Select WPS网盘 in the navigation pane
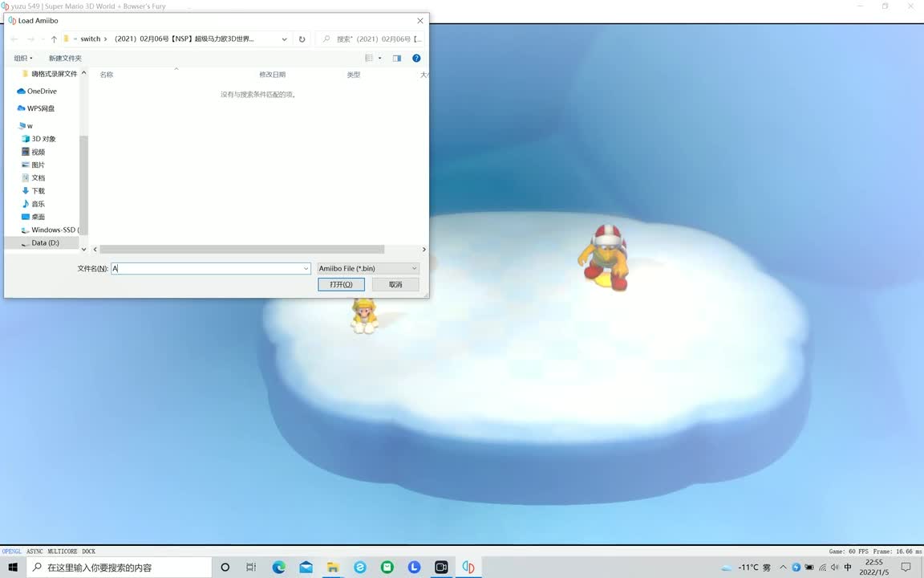Image resolution: width=924 pixels, height=578 pixels. coord(36,108)
